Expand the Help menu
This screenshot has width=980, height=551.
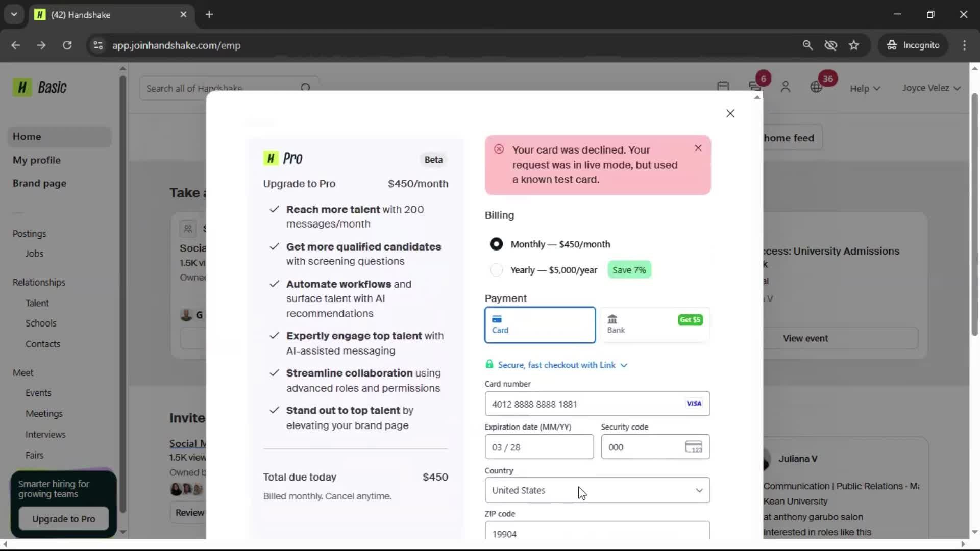[865, 88]
